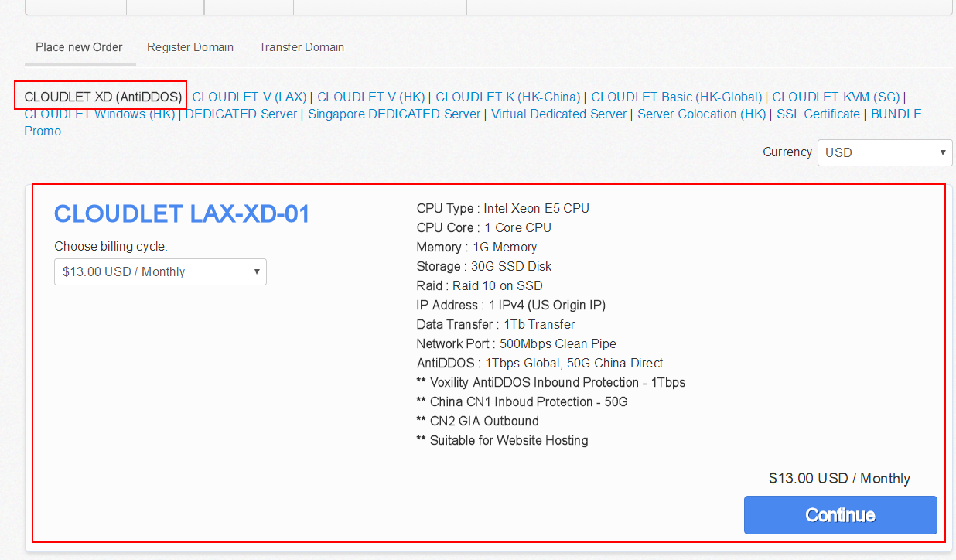Click the 'Choose billing cycle:' label
This screenshot has width=956, height=560.
tap(111, 247)
